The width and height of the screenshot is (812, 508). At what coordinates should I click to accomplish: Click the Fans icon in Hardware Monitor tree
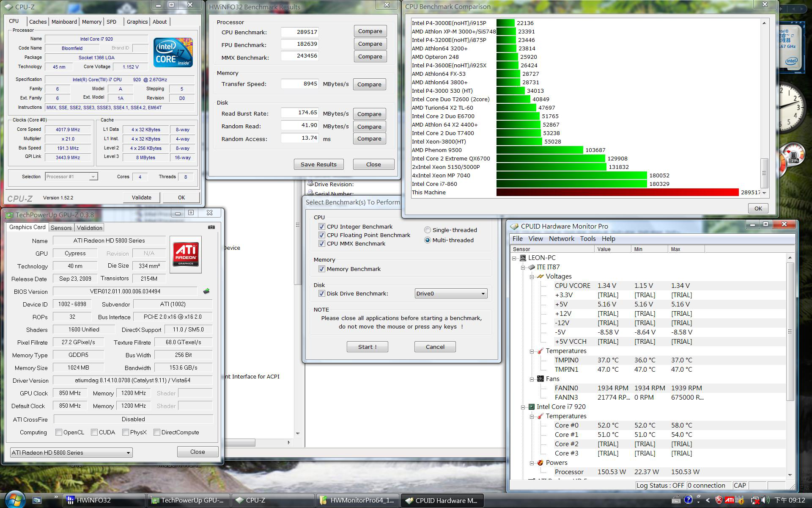coord(540,379)
